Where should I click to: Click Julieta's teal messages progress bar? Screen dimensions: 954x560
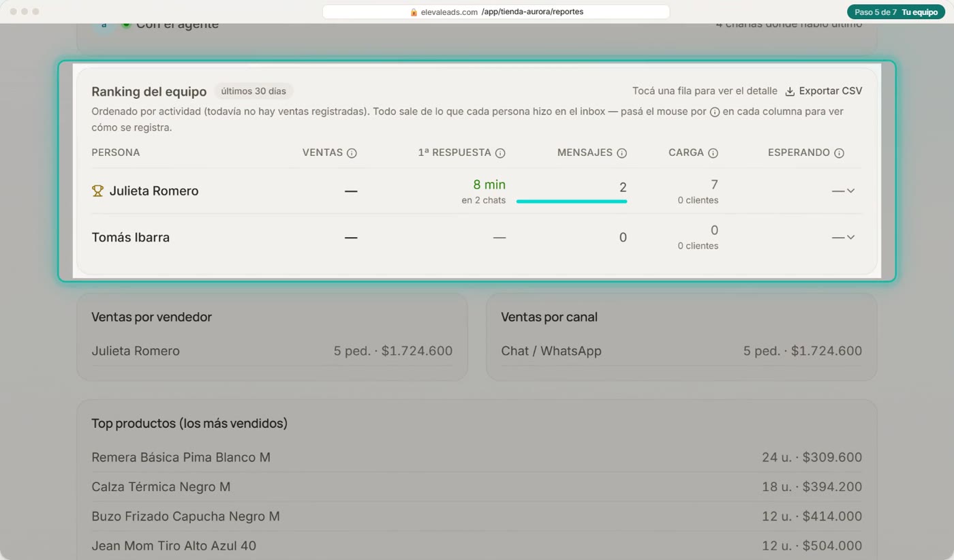(x=572, y=202)
